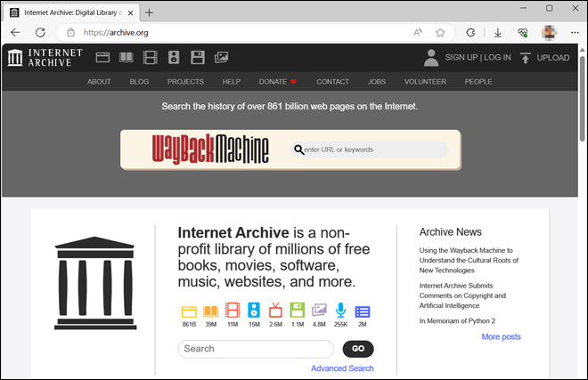Click the user avatar icon beside Sign Up
This screenshot has width=588, height=380.
(431, 58)
